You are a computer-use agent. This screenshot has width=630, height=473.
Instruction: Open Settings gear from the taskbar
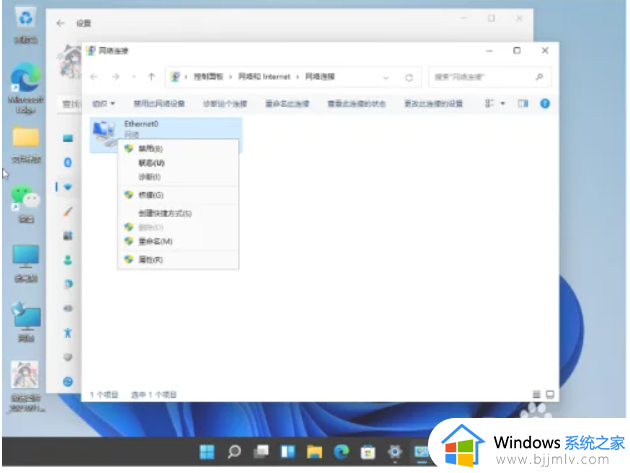point(395,452)
